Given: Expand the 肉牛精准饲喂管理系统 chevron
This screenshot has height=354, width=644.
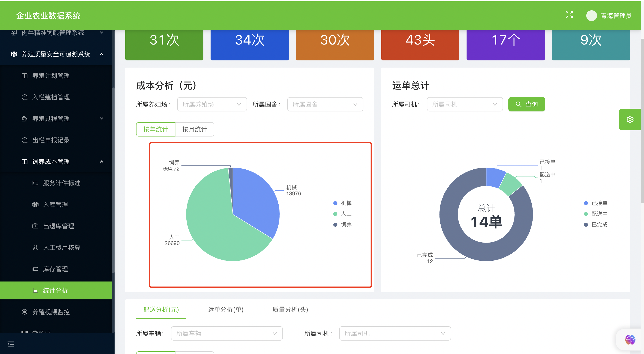Looking at the screenshot, I should pyautogui.click(x=102, y=32).
